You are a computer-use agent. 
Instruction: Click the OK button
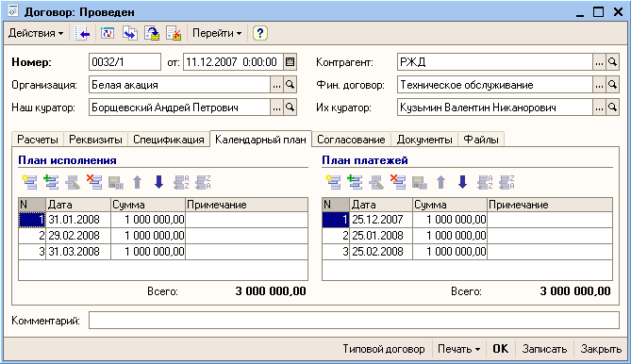pyautogui.click(x=501, y=349)
